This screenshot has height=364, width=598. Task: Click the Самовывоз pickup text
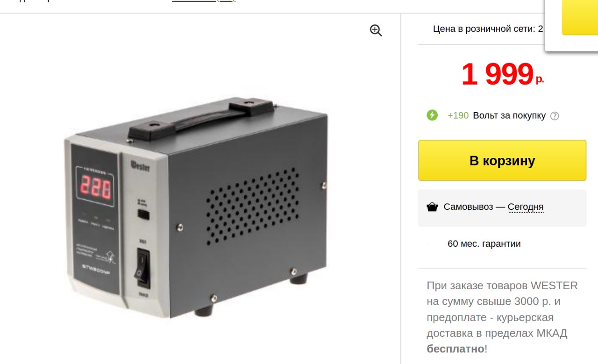pyautogui.click(x=468, y=207)
